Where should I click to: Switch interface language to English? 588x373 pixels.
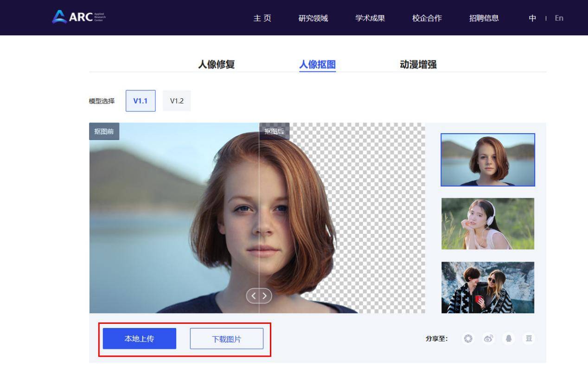[x=558, y=18]
